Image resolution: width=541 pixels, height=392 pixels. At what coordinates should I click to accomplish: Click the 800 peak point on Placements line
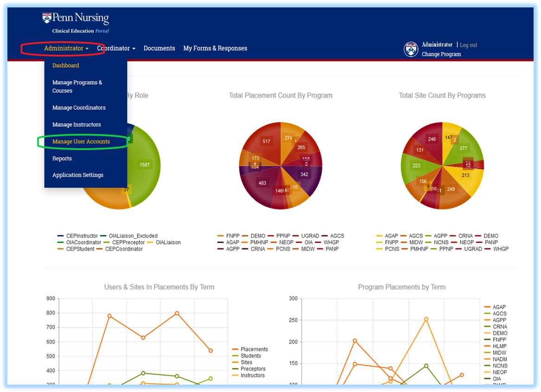[177, 313]
